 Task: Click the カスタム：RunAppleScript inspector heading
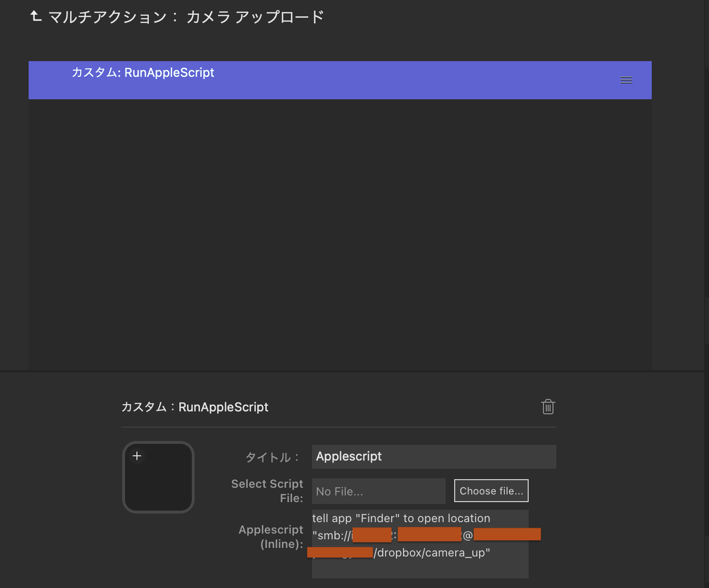click(195, 407)
